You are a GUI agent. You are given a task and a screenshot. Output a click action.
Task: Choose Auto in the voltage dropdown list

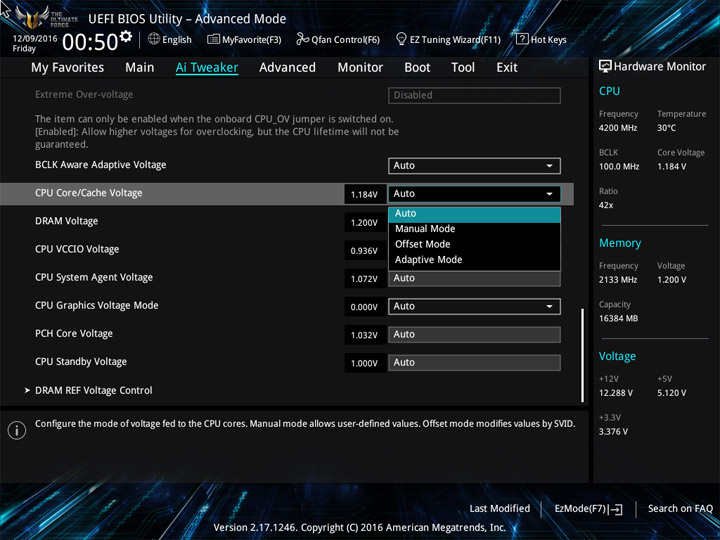(x=474, y=214)
